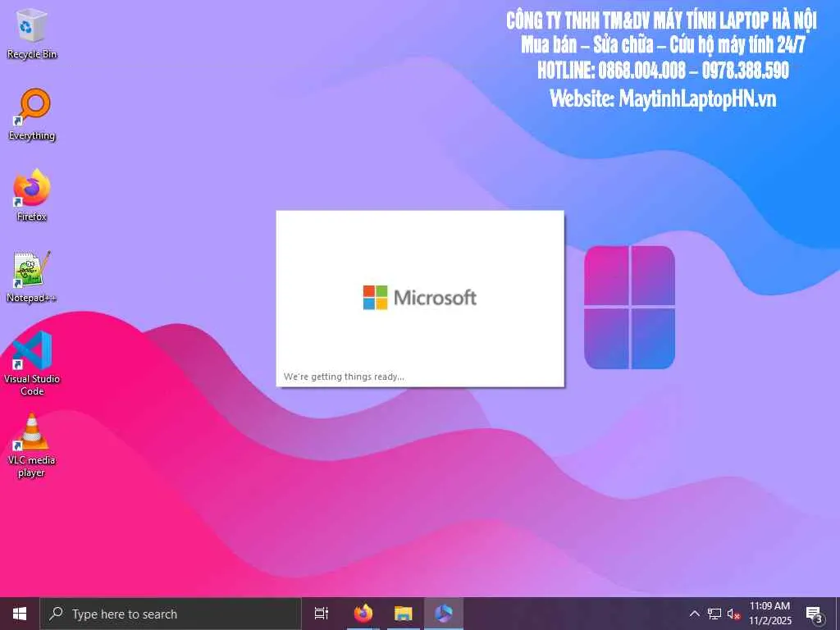This screenshot has width=840, height=630.
Task: Open Task View in the taskbar
Action: [x=322, y=614]
